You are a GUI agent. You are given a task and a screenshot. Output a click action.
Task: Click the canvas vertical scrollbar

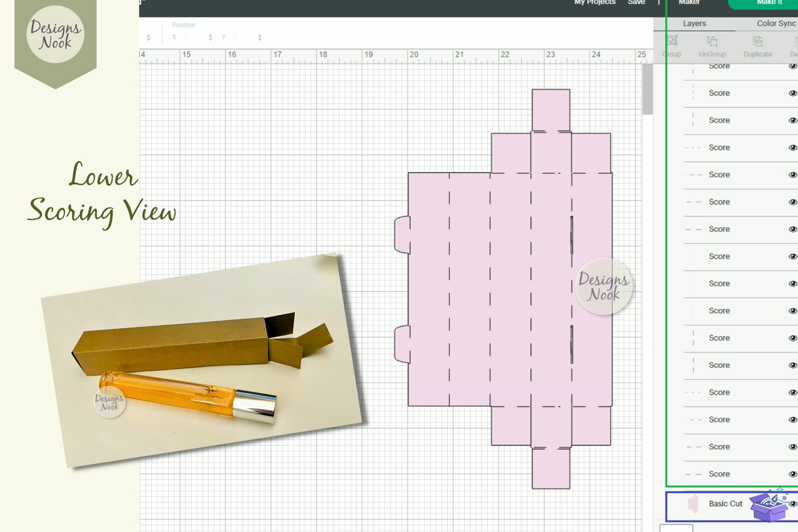[x=647, y=89]
